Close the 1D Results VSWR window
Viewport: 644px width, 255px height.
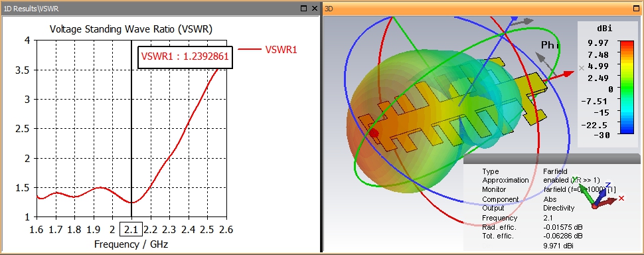coord(315,8)
